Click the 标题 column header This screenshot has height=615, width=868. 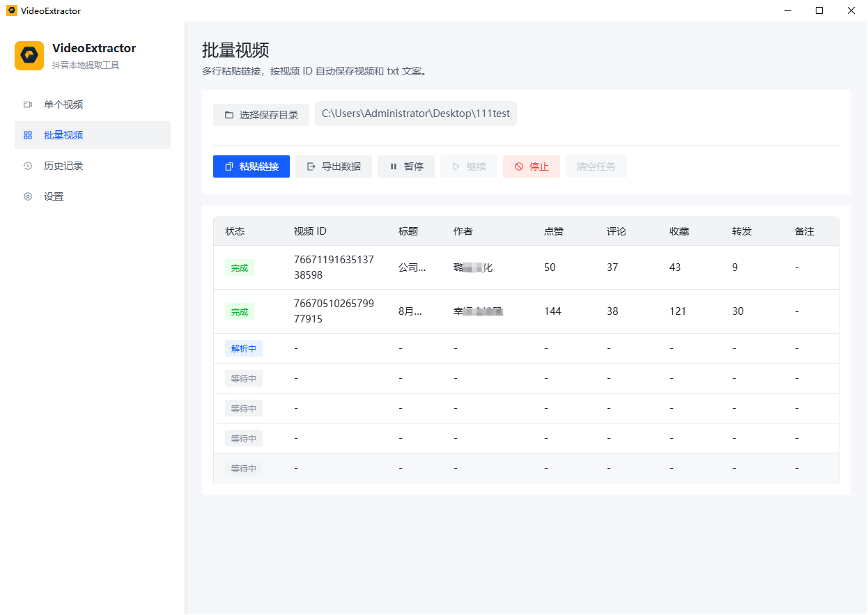click(x=408, y=231)
